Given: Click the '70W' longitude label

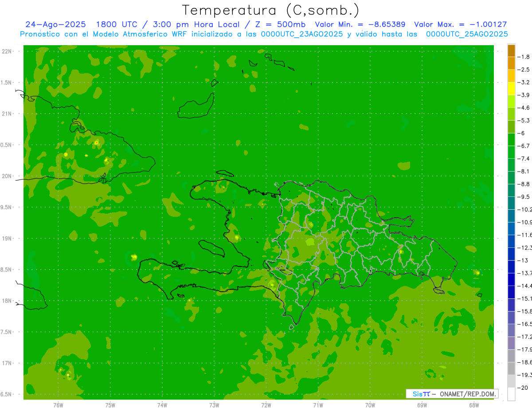Looking at the screenshot, I should coord(370,405).
